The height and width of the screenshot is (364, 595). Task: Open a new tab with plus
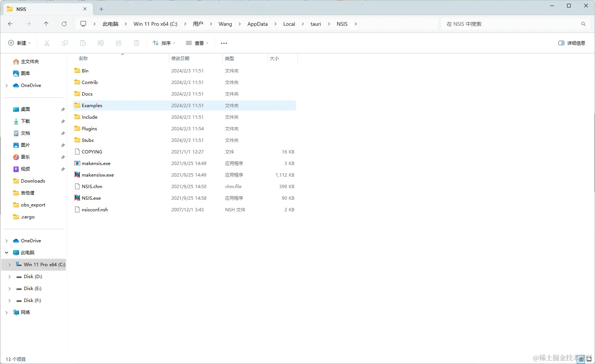[x=101, y=9]
